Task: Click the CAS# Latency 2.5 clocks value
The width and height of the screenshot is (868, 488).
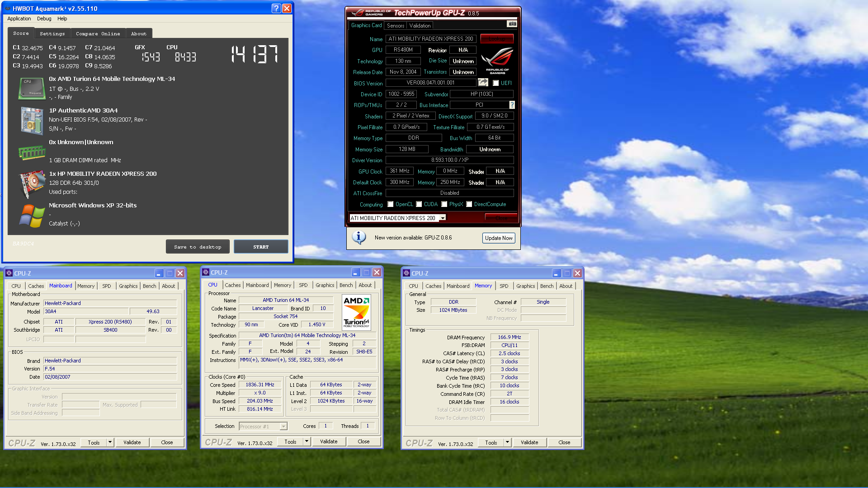Action: click(x=509, y=353)
